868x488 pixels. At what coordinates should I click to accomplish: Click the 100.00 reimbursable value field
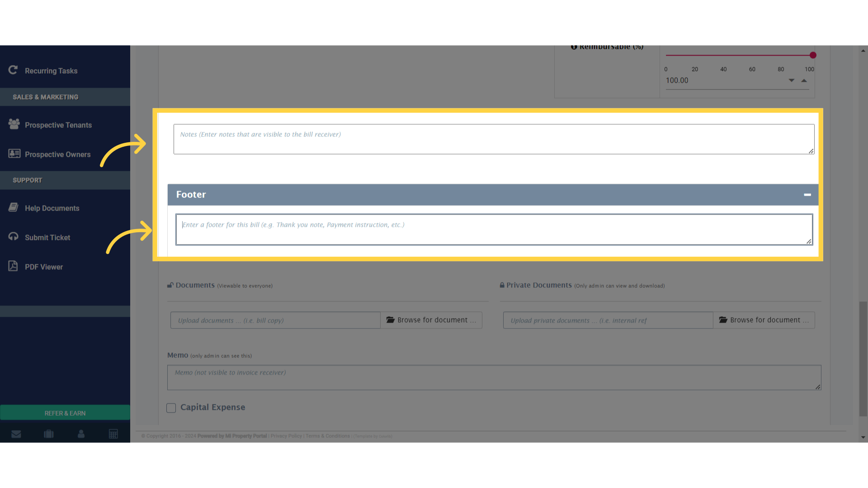726,80
